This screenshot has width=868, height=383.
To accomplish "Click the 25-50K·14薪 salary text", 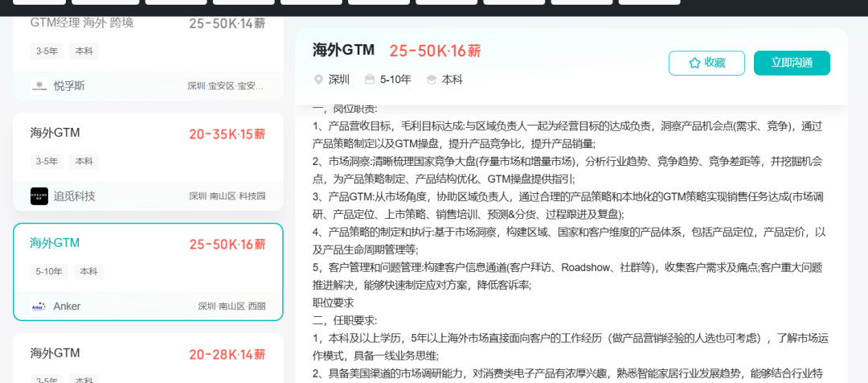I will click(227, 23).
